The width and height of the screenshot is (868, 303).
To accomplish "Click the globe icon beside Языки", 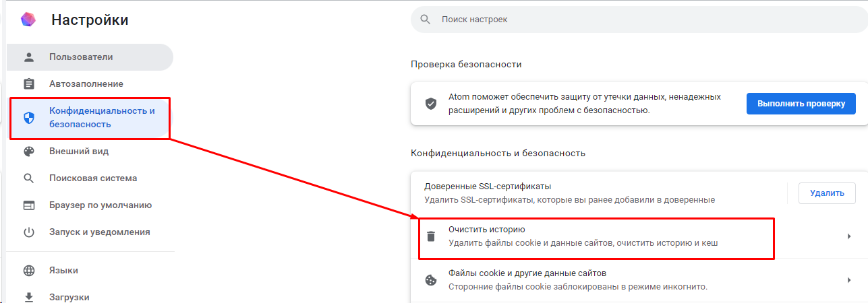I will pos(28,271).
